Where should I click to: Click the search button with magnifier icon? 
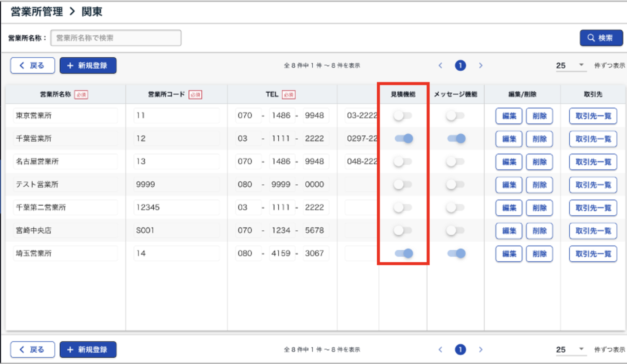(601, 38)
